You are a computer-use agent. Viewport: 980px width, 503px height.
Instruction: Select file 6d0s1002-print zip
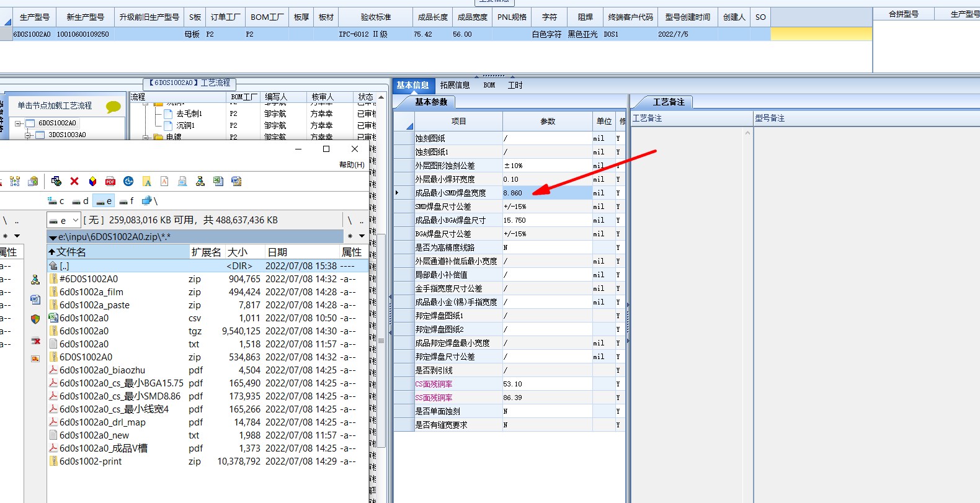coord(208,461)
